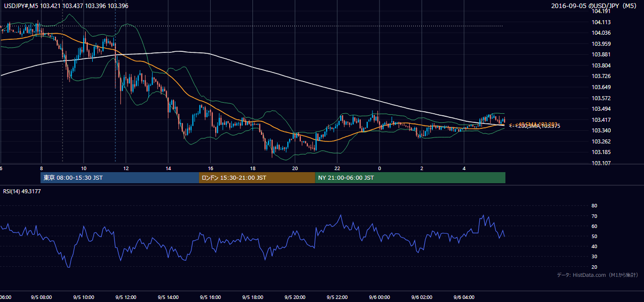Click the 9/5 20:00 bottom time label
644x302 pixels.
click(295, 297)
